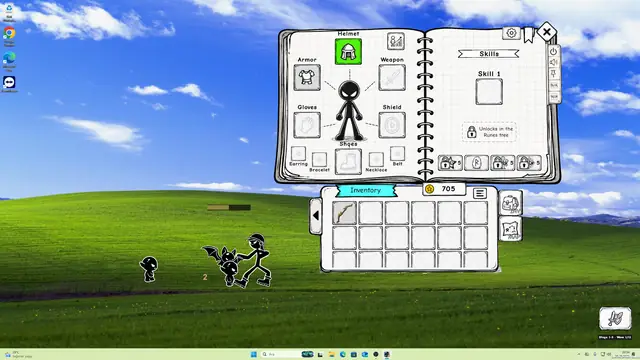
Task: Click the empty Weapon slot
Action: (392, 77)
